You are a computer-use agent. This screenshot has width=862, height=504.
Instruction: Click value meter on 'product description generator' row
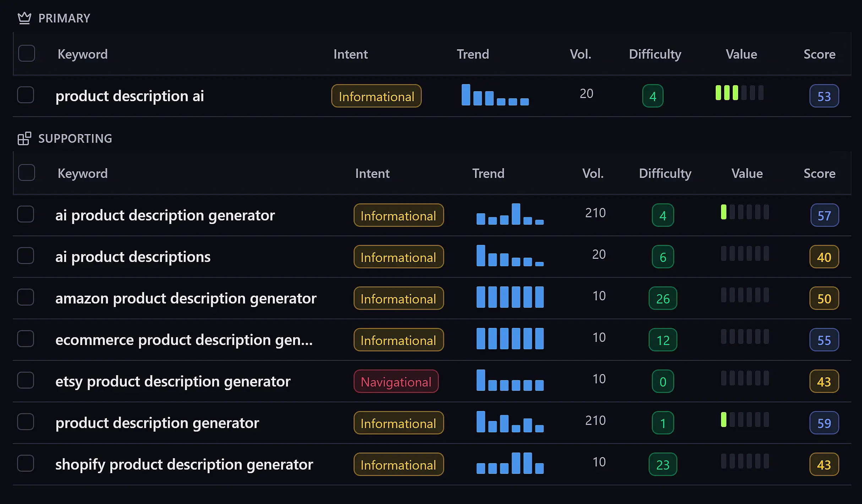tap(745, 420)
